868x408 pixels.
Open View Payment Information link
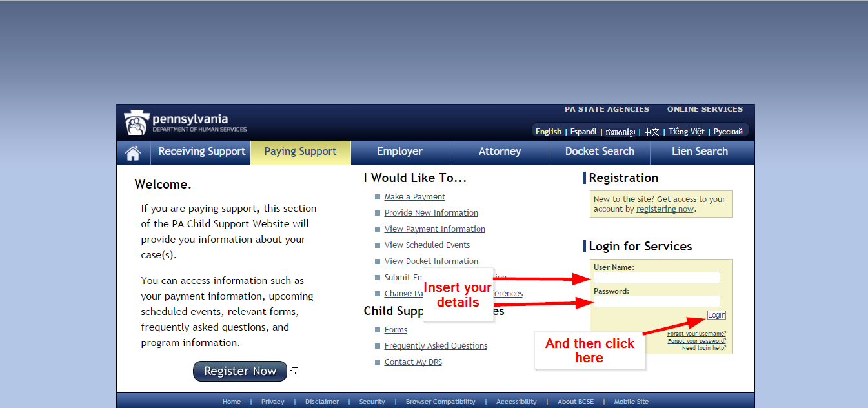pos(435,229)
